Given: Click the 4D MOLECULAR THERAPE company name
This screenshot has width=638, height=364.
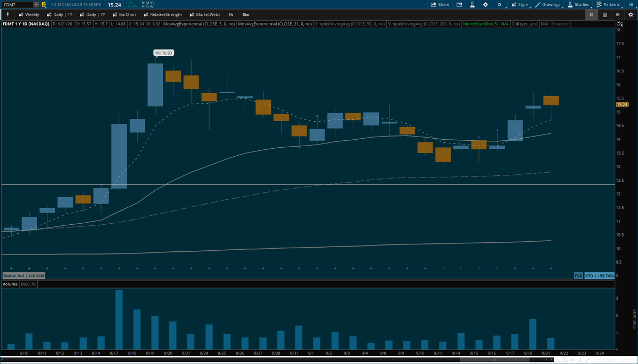Looking at the screenshot, I should pyautogui.click(x=76, y=4).
